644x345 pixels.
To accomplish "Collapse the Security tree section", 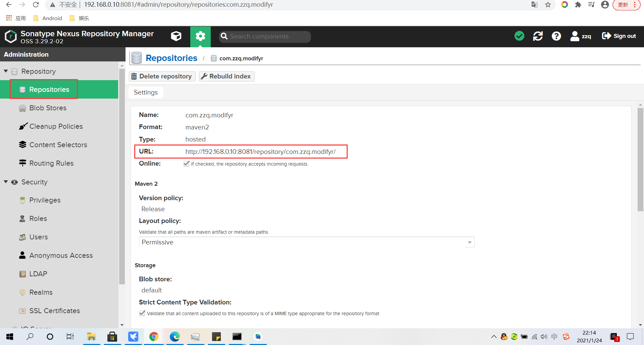I will tap(6, 182).
